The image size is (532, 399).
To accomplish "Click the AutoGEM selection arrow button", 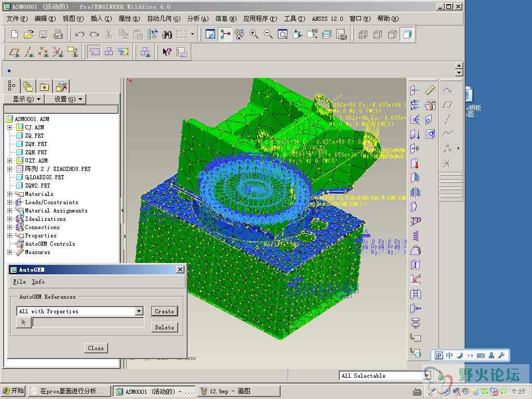I will (x=24, y=323).
